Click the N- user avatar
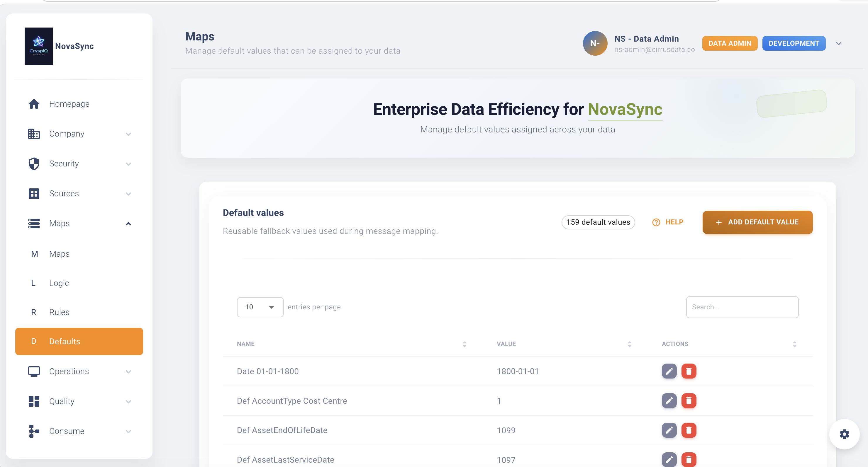 [x=595, y=43]
